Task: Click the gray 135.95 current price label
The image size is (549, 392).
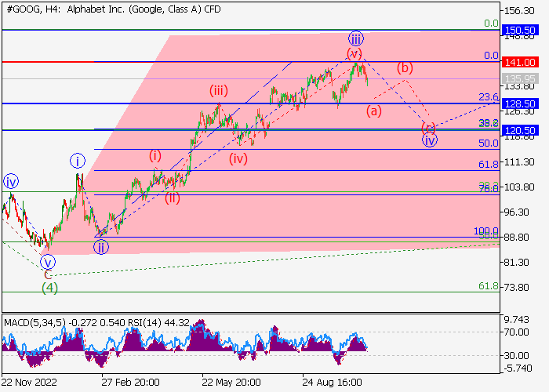Action: 521,78
